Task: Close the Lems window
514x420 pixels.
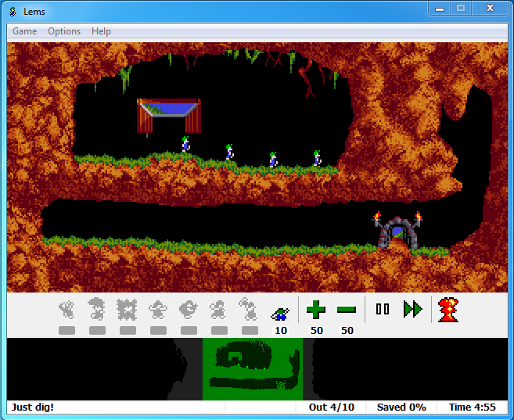Action: click(490, 9)
